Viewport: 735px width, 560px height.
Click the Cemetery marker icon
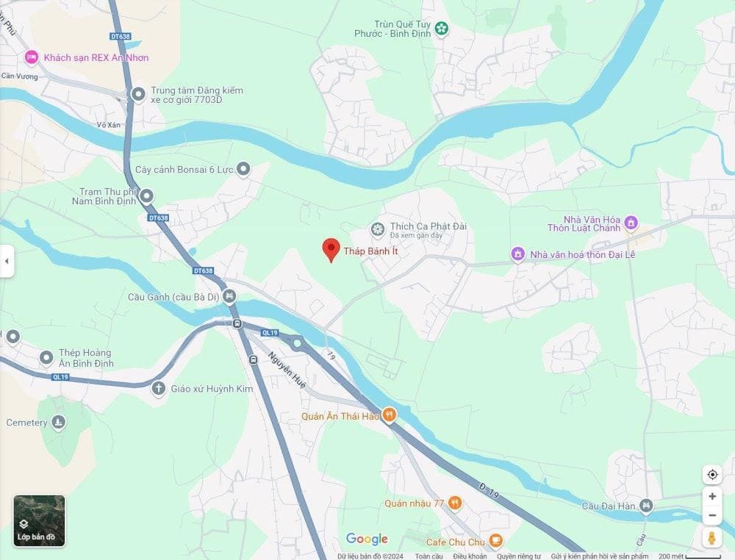[58, 423]
